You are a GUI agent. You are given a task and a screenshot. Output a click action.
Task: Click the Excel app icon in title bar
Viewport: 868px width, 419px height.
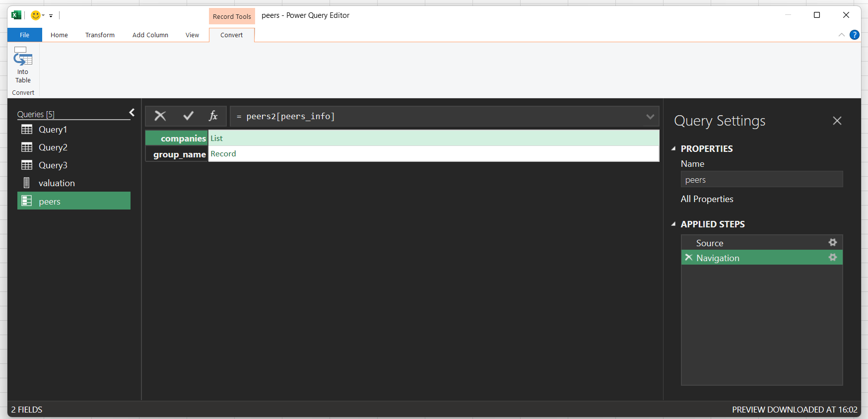pos(16,15)
